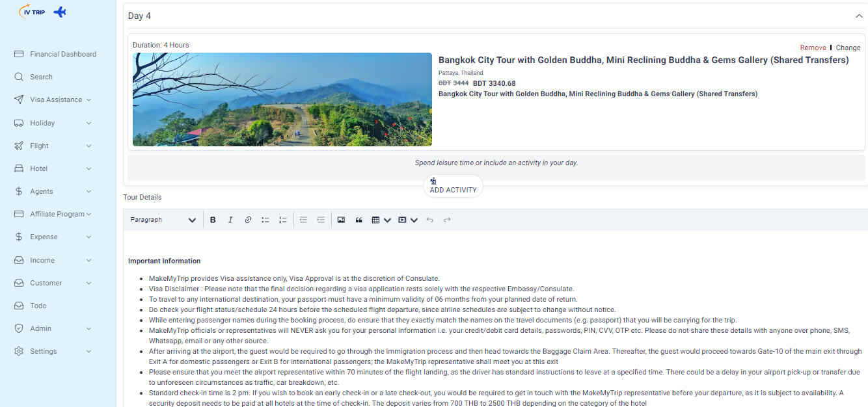The height and width of the screenshot is (407, 868).
Task: Click the Search magnifier icon in sidebar
Action: click(x=19, y=77)
